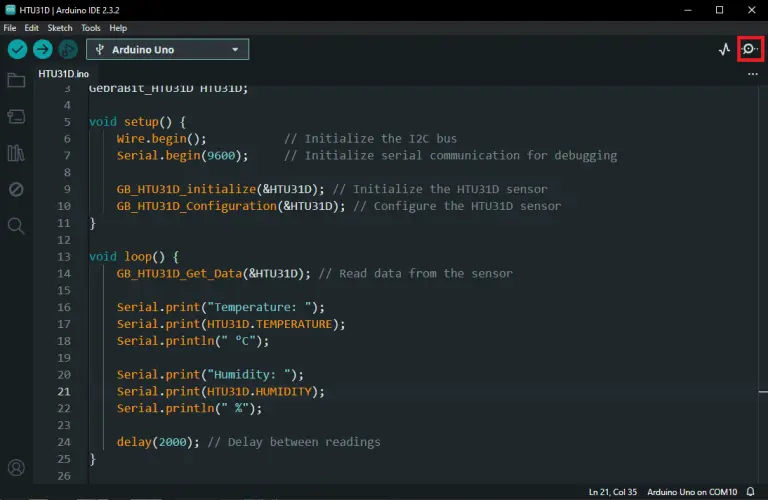Place cursor on 'void setup() {' line
768x500 pixels.
click(137, 122)
